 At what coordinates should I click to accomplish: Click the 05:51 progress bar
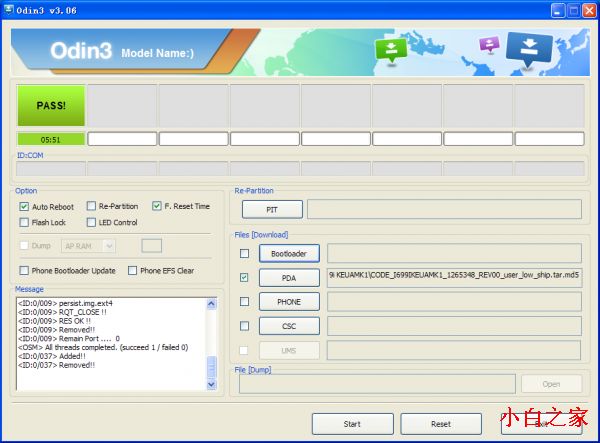click(51, 139)
